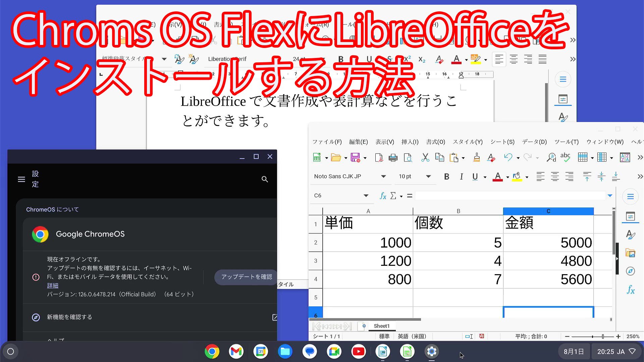Select the Sheet1 tab
The height and width of the screenshot is (362, 644).
point(382,326)
